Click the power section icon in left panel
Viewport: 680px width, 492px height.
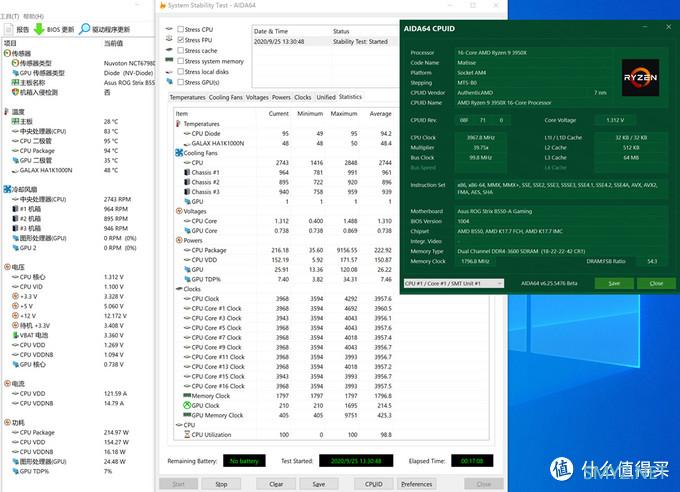click(7, 423)
